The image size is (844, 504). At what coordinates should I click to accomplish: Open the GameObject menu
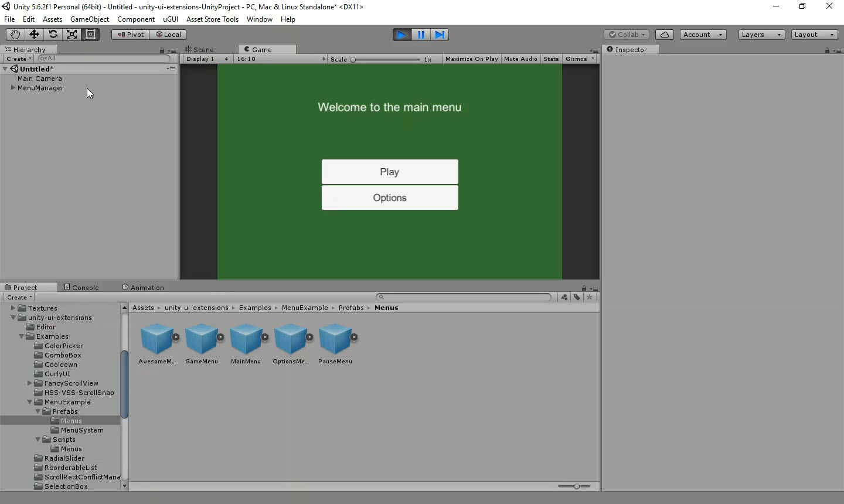pos(90,19)
